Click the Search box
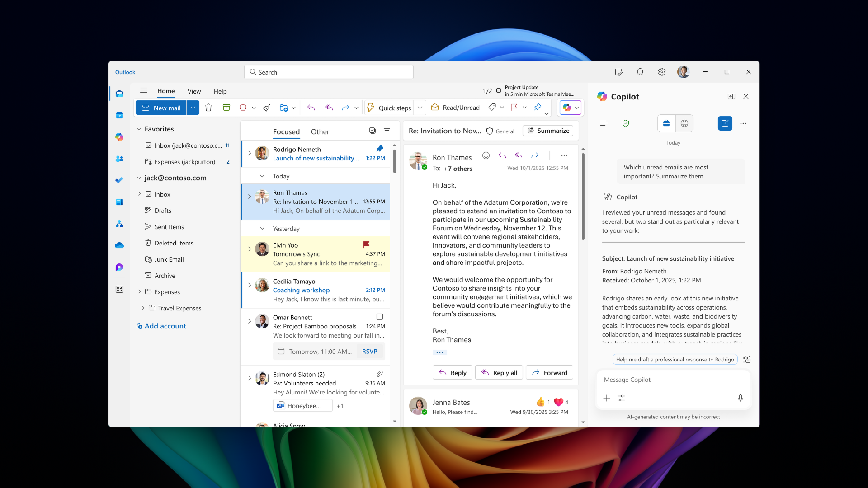Screen dimensions: 868x488 point(329,72)
